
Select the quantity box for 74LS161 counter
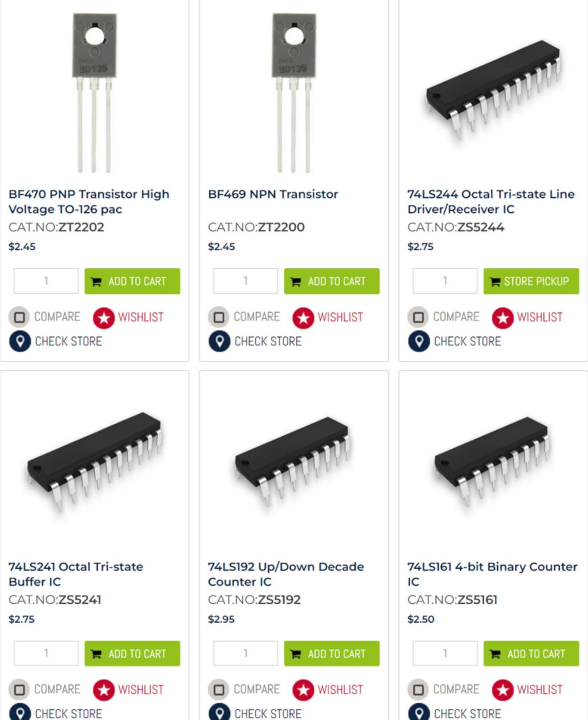pyautogui.click(x=445, y=653)
